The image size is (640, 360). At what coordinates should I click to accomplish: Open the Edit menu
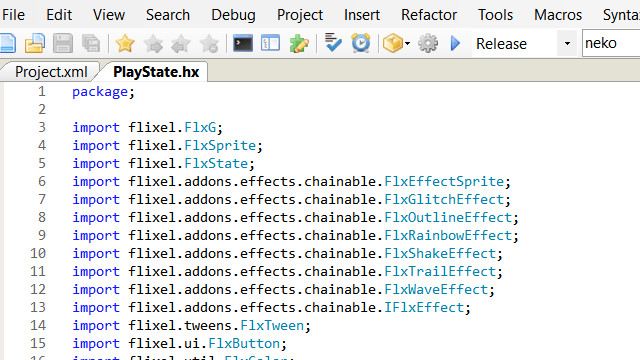(x=59, y=15)
